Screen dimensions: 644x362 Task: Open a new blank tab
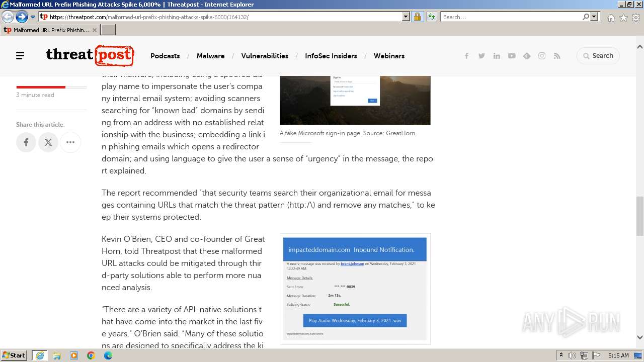108,30
